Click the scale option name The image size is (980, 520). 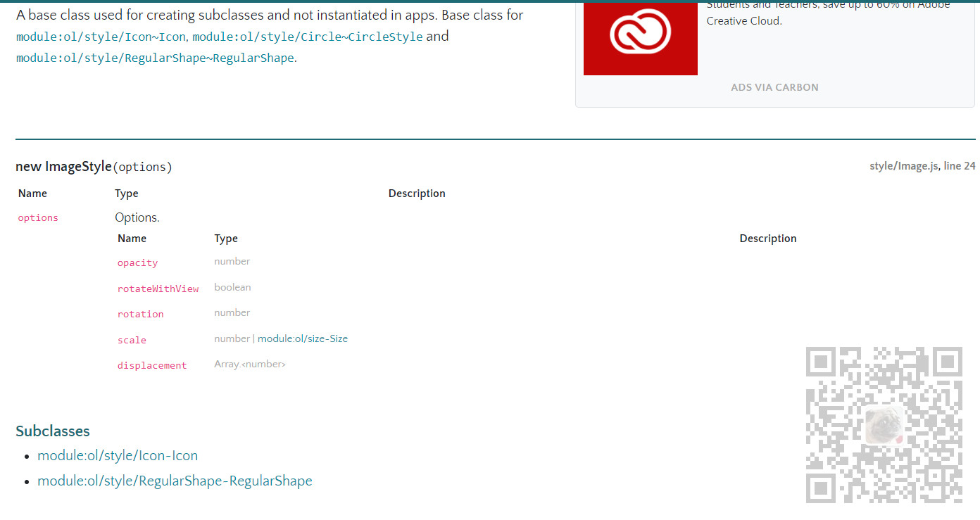point(132,340)
